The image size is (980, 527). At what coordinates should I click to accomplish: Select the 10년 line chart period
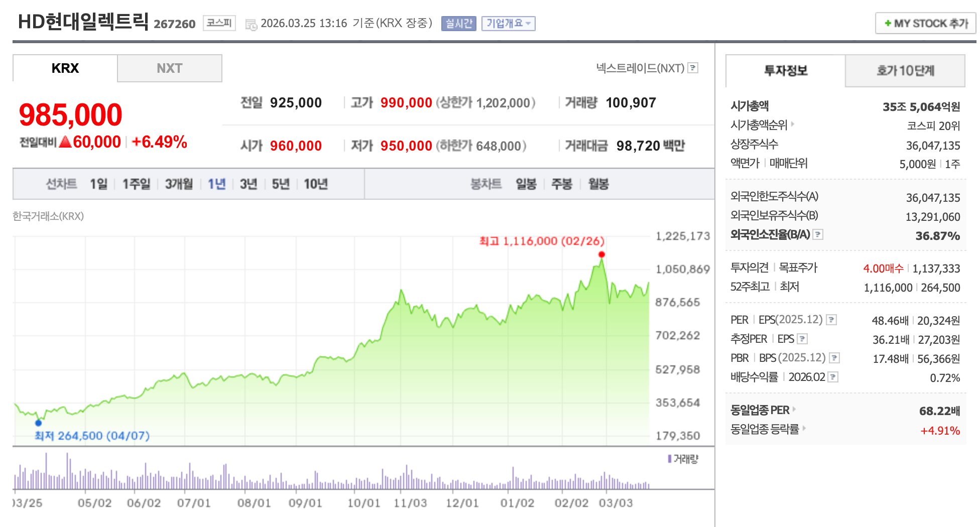pos(316,184)
